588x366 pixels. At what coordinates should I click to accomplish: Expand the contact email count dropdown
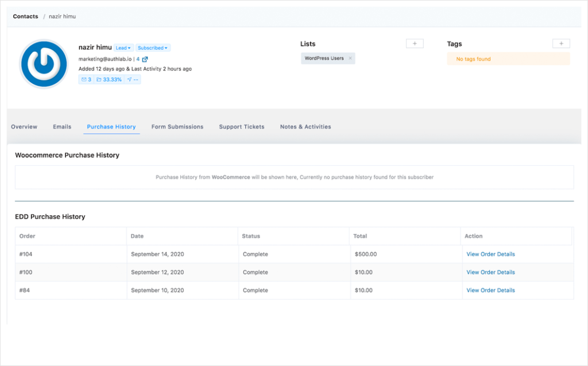(138, 59)
